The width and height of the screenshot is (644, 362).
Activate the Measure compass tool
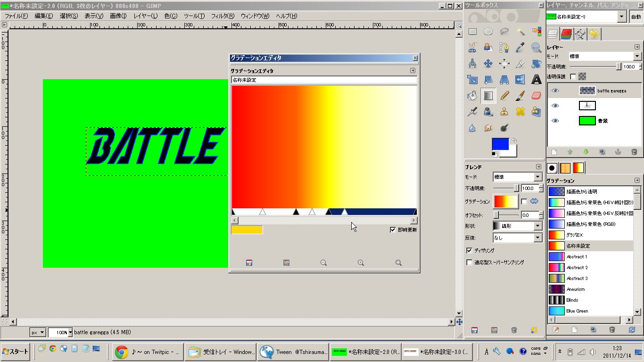pos(472,64)
